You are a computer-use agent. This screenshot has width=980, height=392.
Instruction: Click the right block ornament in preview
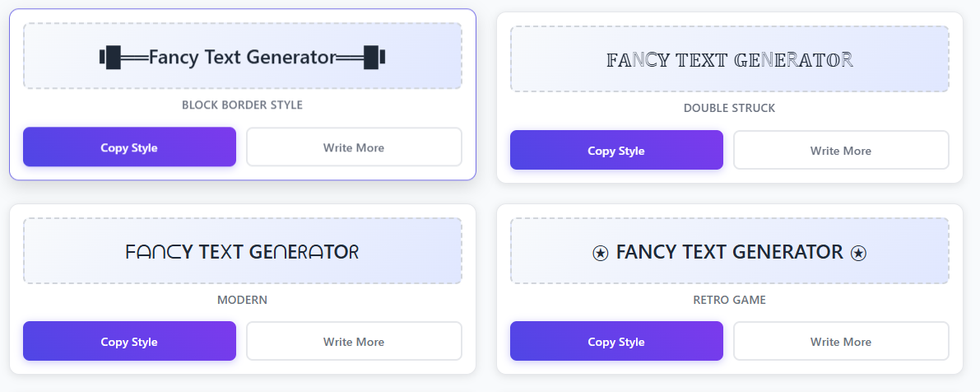[374, 58]
